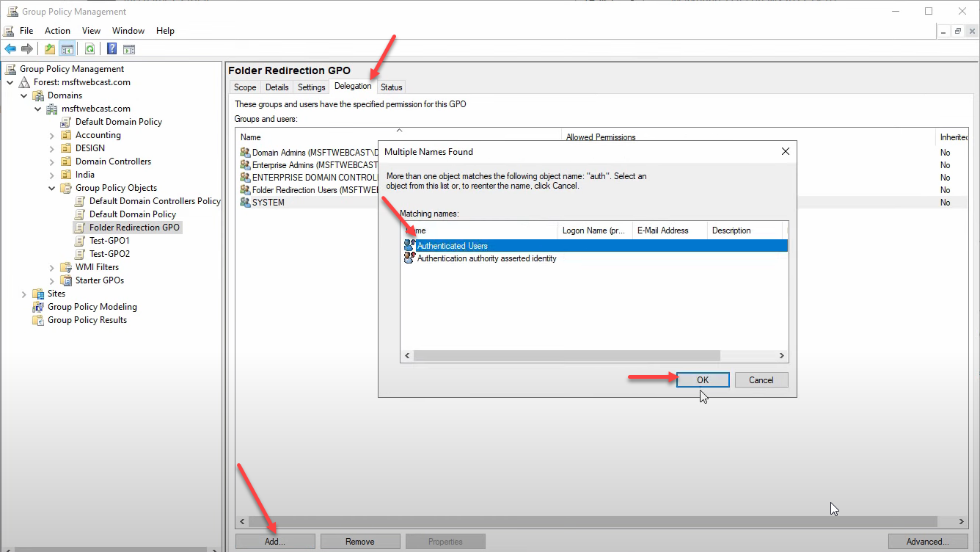
Task: Expand the WMI Filters arrow
Action: coord(52,267)
